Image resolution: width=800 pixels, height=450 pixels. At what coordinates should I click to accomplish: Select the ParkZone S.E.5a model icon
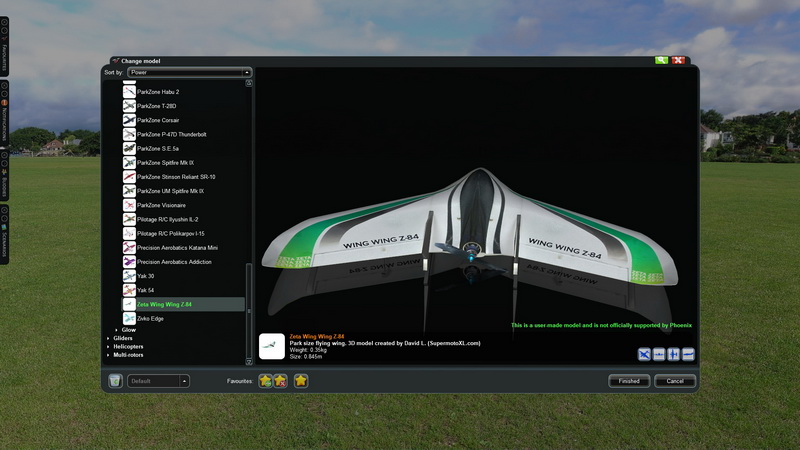(x=129, y=148)
